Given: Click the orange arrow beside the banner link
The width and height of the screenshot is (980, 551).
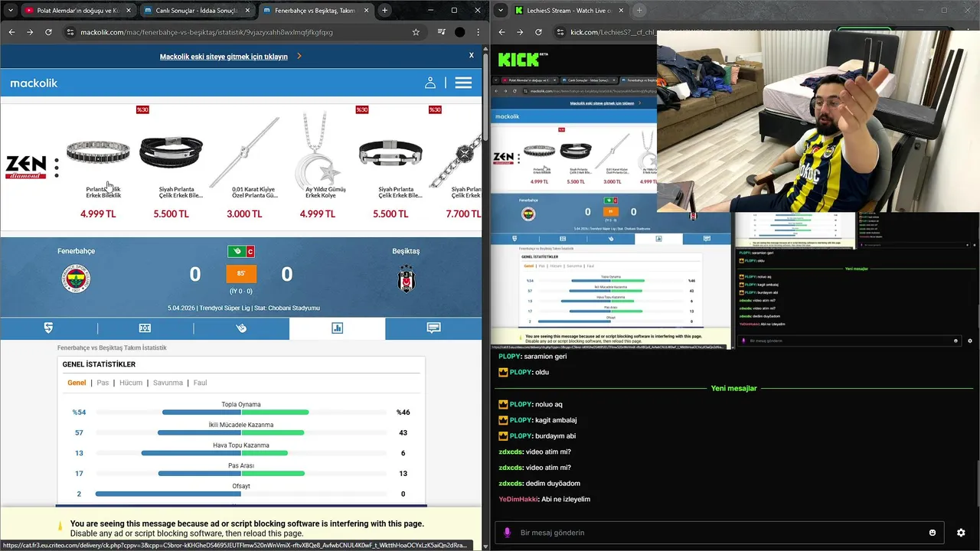Looking at the screenshot, I should tap(299, 56).
